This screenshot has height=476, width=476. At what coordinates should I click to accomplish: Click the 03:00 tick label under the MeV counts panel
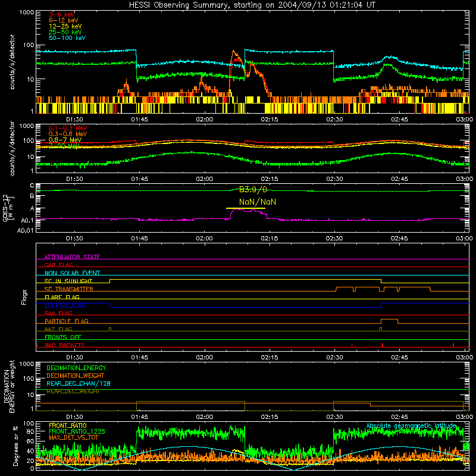(x=465, y=179)
